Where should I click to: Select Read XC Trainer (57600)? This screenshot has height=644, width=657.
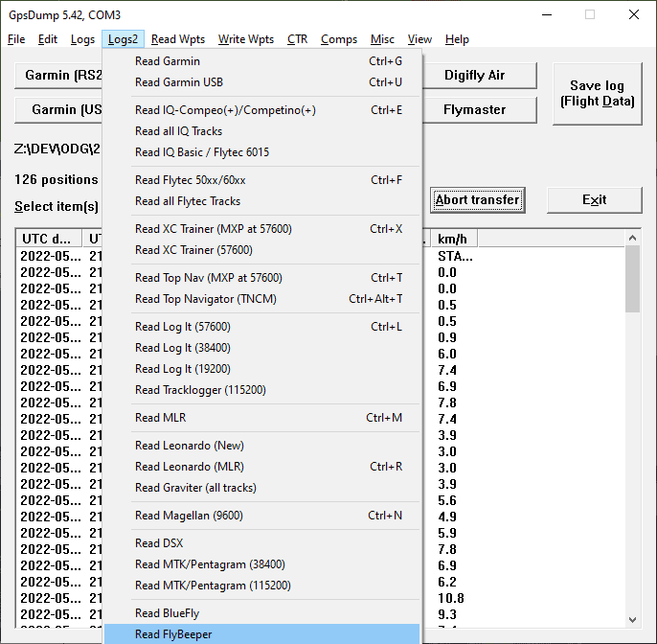pos(261,250)
